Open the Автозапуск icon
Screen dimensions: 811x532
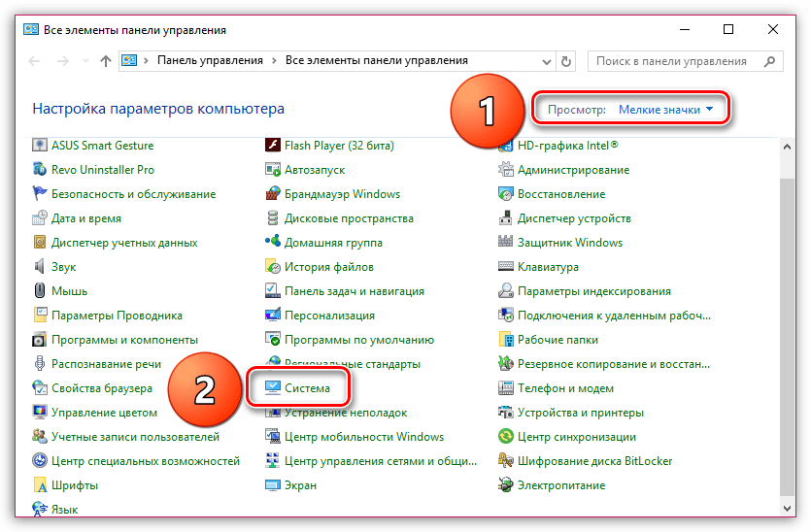click(x=273, y=170)
